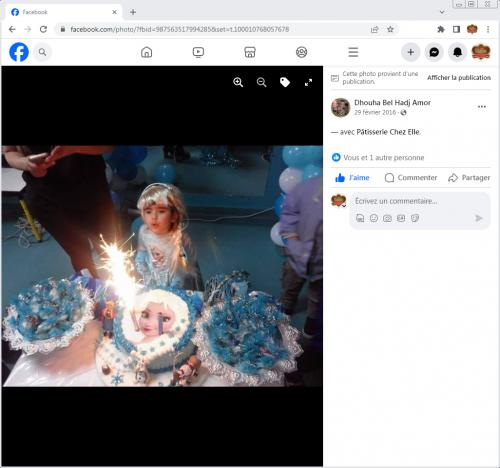
Task: Select the Facebook browser tab
Action: coord(63,12)
